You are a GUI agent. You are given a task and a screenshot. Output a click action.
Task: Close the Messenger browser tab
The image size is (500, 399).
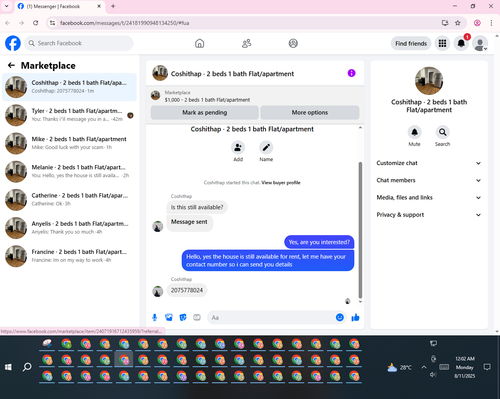pos(99,6)
